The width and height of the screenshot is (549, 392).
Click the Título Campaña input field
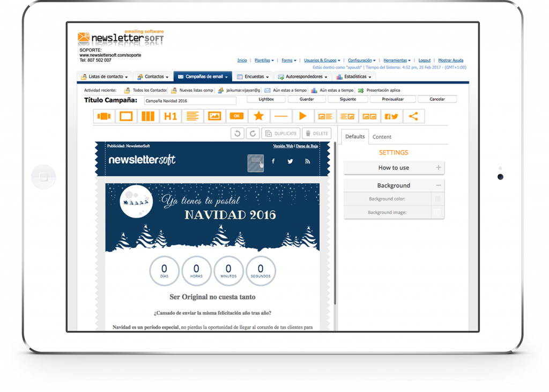(x=190, y=101)
